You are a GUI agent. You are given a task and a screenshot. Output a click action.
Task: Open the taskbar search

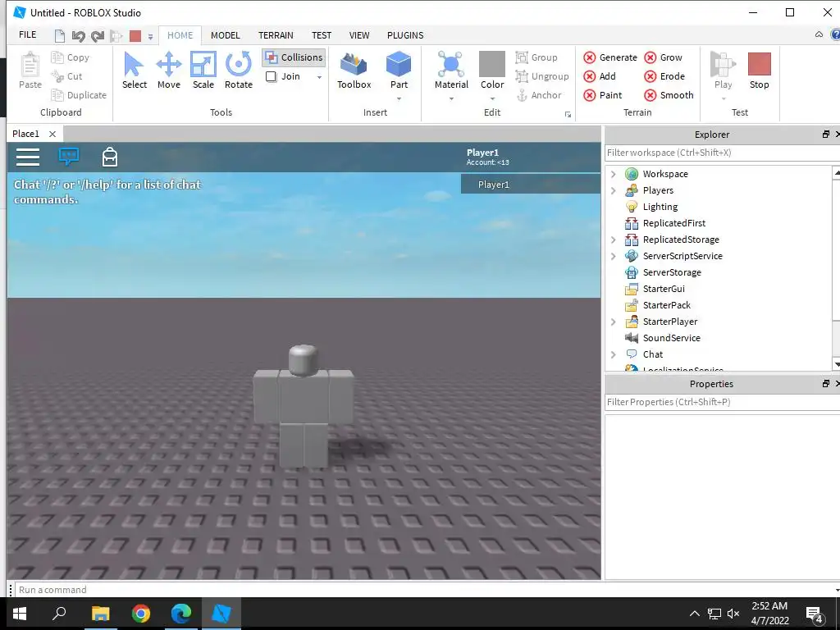[x=59, y=614]
